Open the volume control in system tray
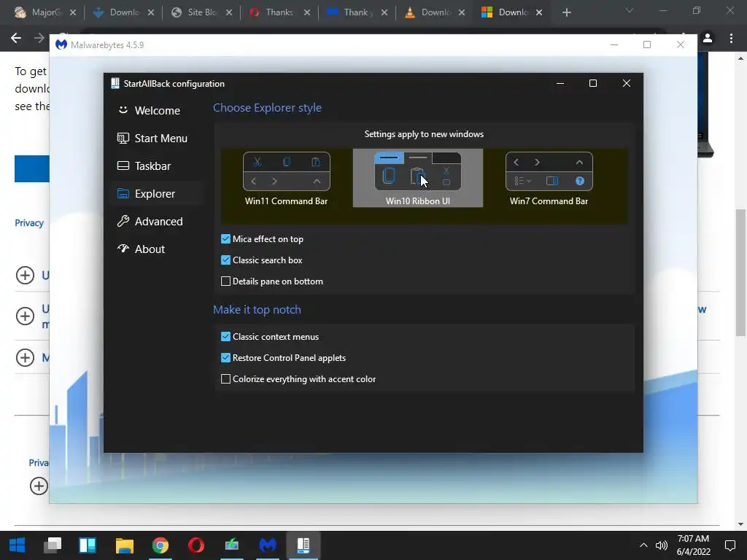This screenshot has width=747, height=560. coord(661,545)
